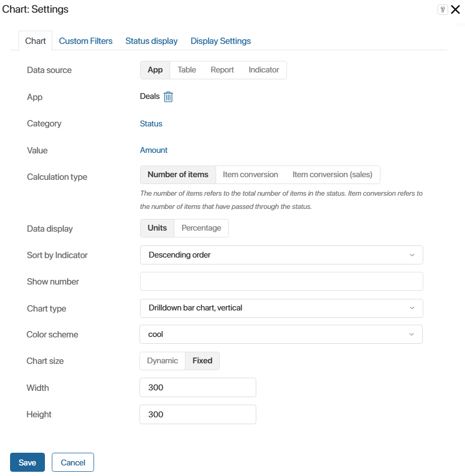Expand the Sort by Indicator dropdown
Screen dimensions: 465x476
tap(281, 255)
